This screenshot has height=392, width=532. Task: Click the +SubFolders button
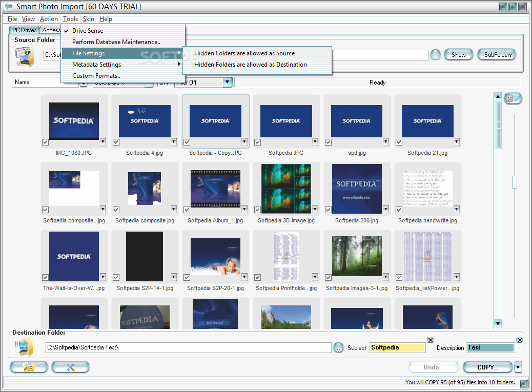(496, 55)
